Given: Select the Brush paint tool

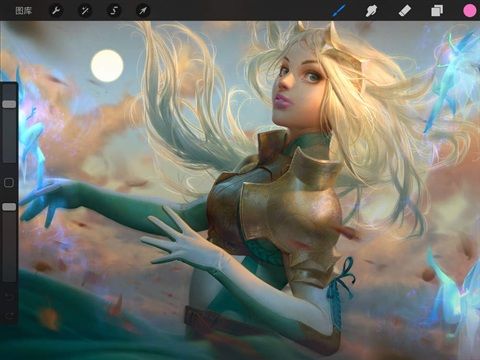Looking at the screenshot, I should [x=339, y=10].
